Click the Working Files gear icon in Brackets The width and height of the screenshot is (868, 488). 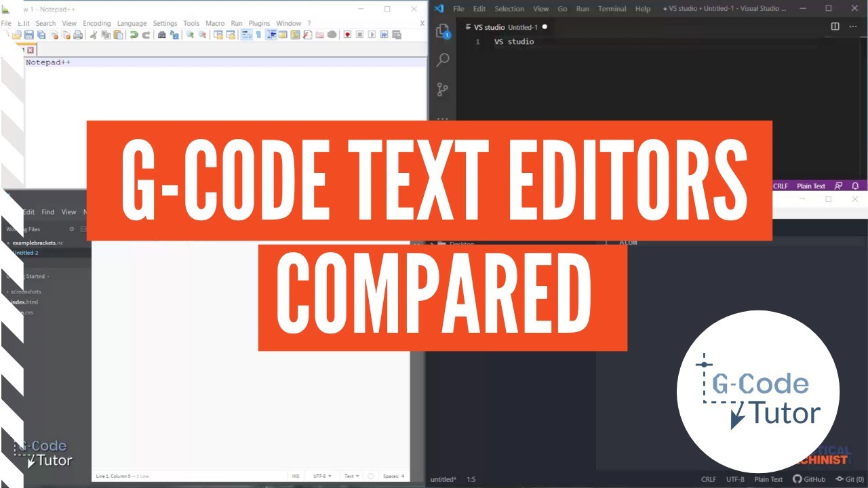click(72, 229)
